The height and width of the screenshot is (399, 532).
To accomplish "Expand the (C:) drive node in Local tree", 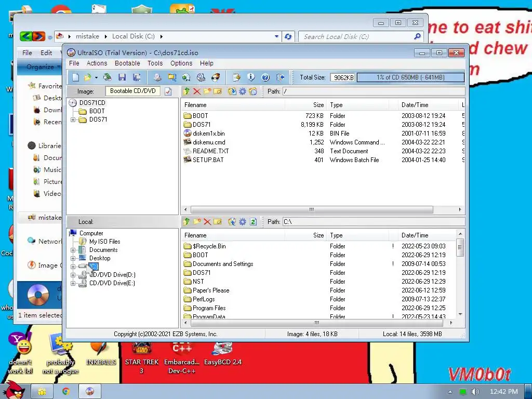I will [73, 267].
